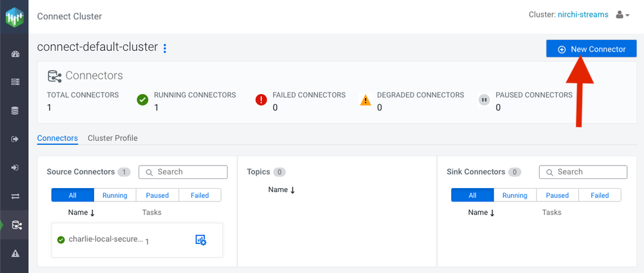Select Paused filter for Source Connectors
644x273 pixels.
pyautogui.click(x=157, y=195)
